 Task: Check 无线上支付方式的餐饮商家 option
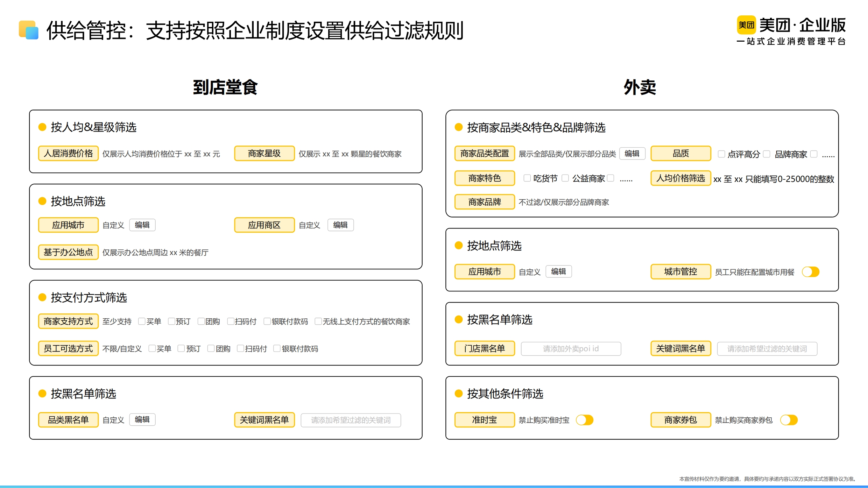(x=318, y=321)
